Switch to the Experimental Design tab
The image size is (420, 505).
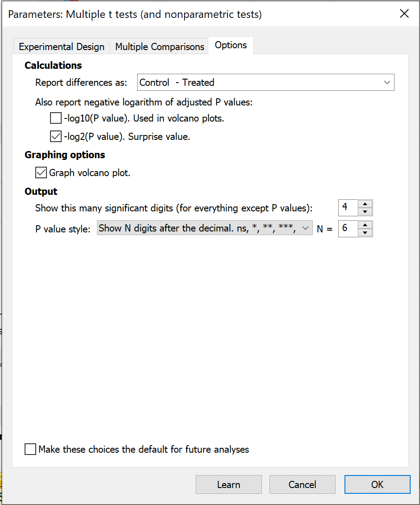click(62, 46)
